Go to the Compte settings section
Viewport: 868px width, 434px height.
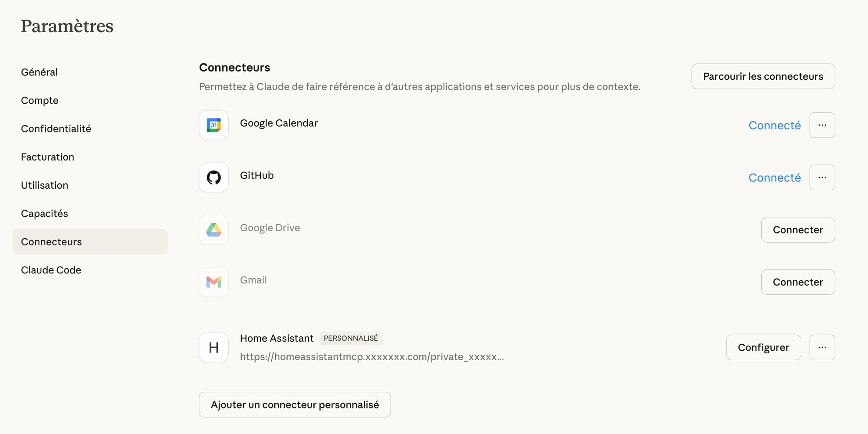pyautogui.click(x=39, y=100)
